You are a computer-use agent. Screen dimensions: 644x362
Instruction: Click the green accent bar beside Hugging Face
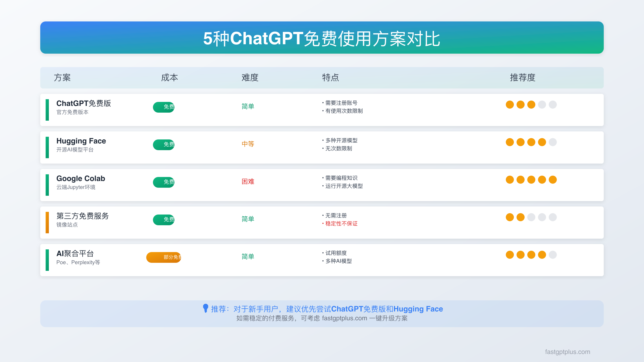click(47, 147)
